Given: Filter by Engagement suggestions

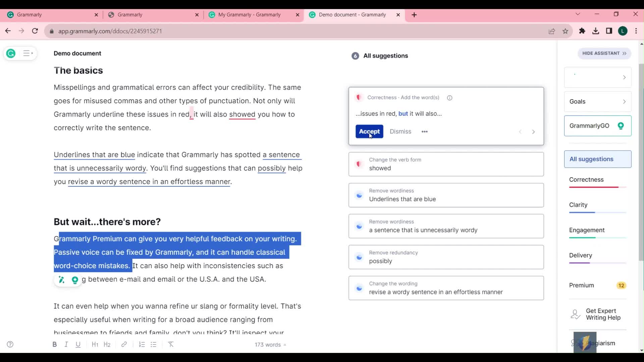Looking at the screenshot, I should point(598,233).
